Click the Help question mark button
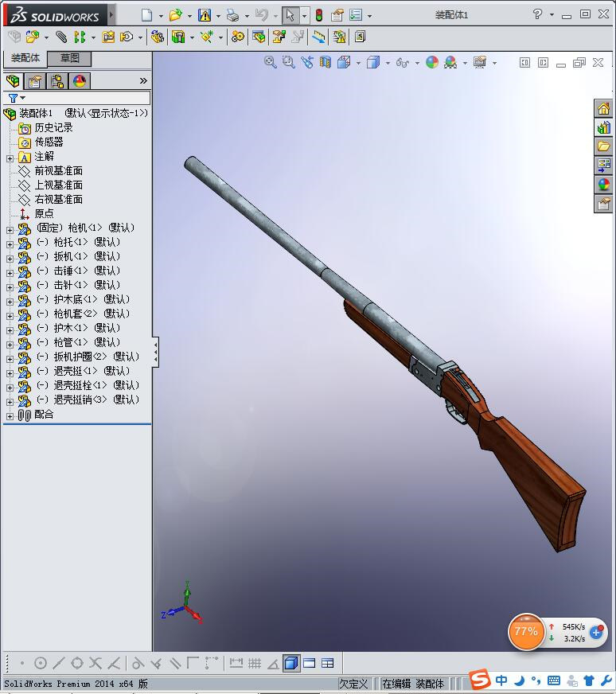 click(537, 14)
